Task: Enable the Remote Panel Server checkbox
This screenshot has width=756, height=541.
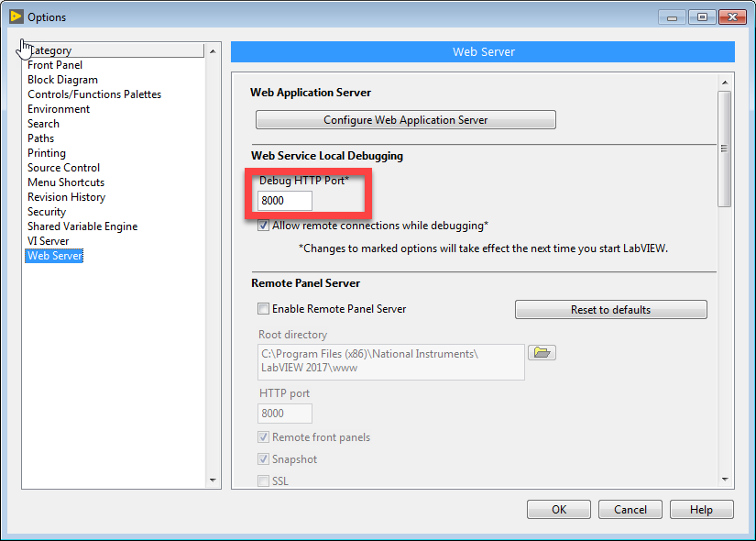Action: click(264, 309)
